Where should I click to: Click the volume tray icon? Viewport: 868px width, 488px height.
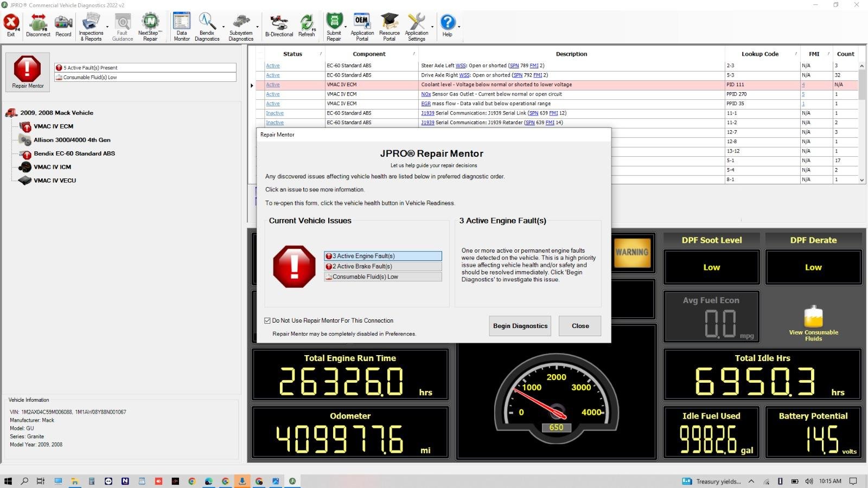pyautogui.click(x=809, y=481)
